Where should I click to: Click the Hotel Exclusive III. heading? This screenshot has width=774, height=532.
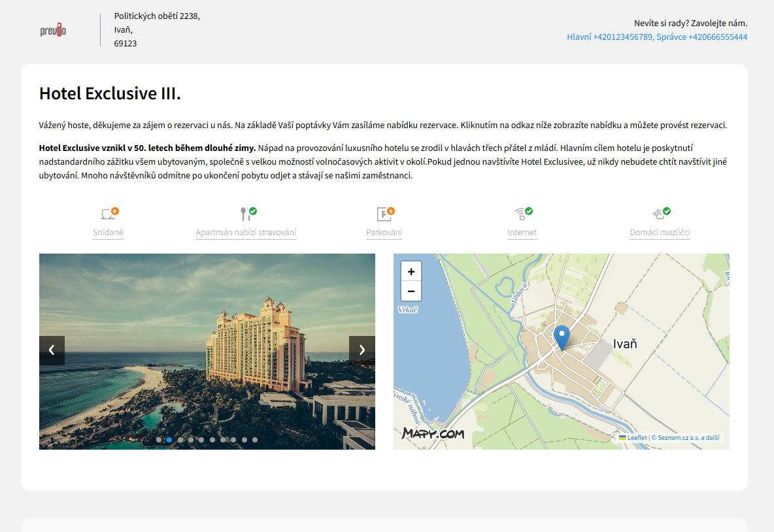tap(110, 93)
